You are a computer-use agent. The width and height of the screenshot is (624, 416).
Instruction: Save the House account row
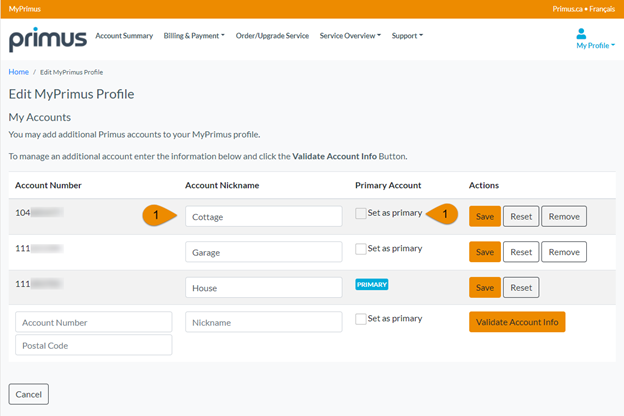[x=485, y=287]
